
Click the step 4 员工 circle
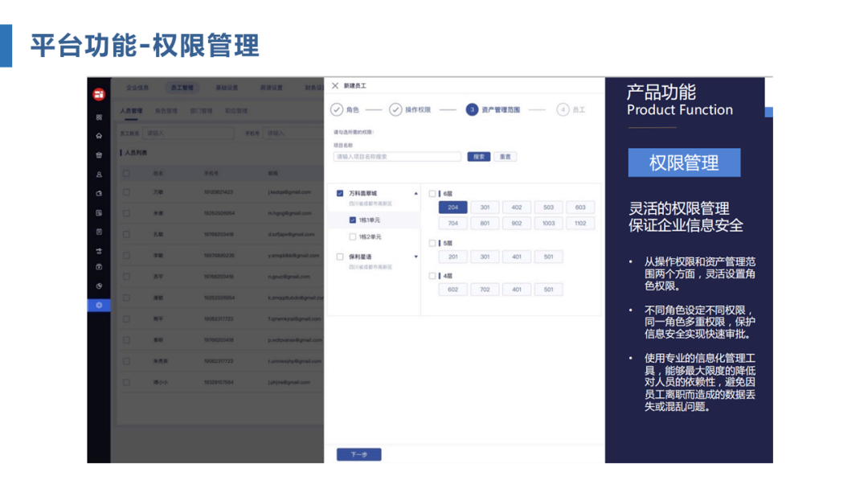[x=563, y=109]
